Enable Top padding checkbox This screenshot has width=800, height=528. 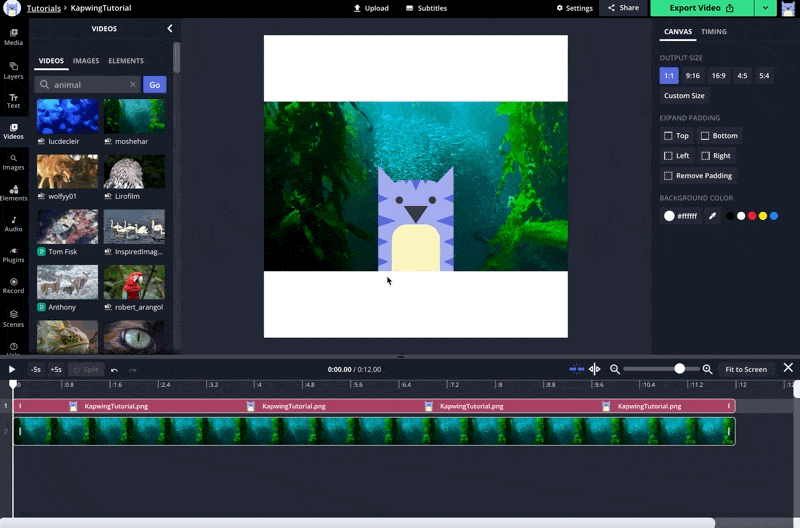point(669,136)
